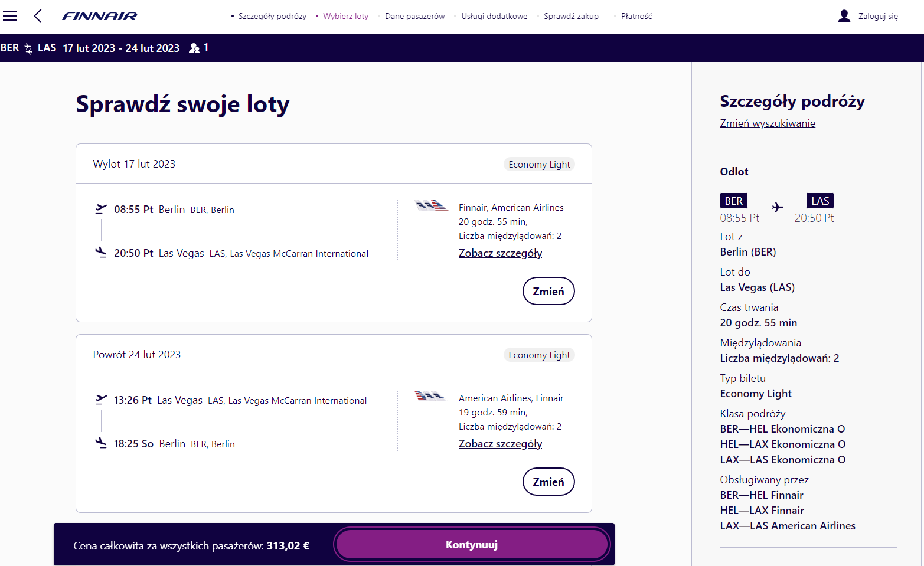Open Dane pasażerów step
This screenshot has width=924, height=566.
[x=415, y=16]
